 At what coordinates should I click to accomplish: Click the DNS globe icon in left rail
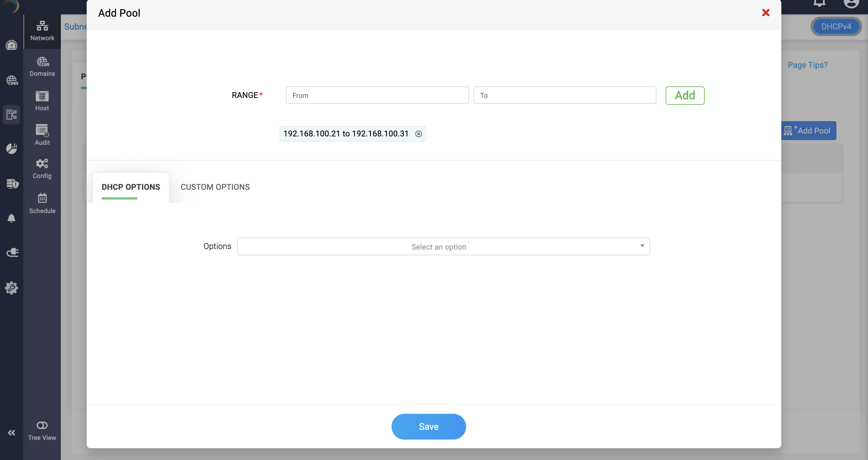(12, 80)
